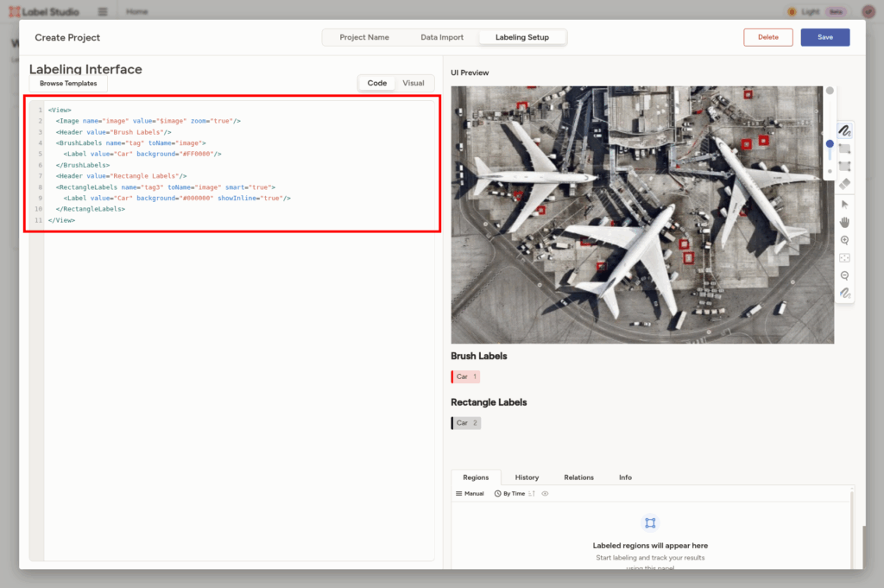Image resolution: width=884 pixels, height=588 pixels.
Task: Adjust the brush size slider handle
Action: 830,143
